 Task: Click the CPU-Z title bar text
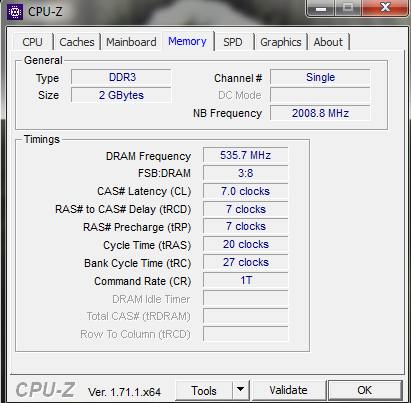click(x=45, y=12)
